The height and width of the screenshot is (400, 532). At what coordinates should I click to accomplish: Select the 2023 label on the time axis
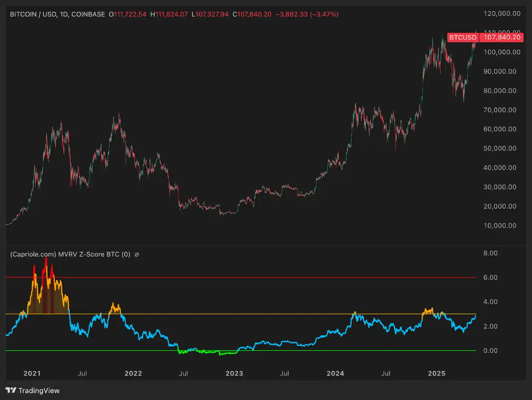tap(234, 373)
